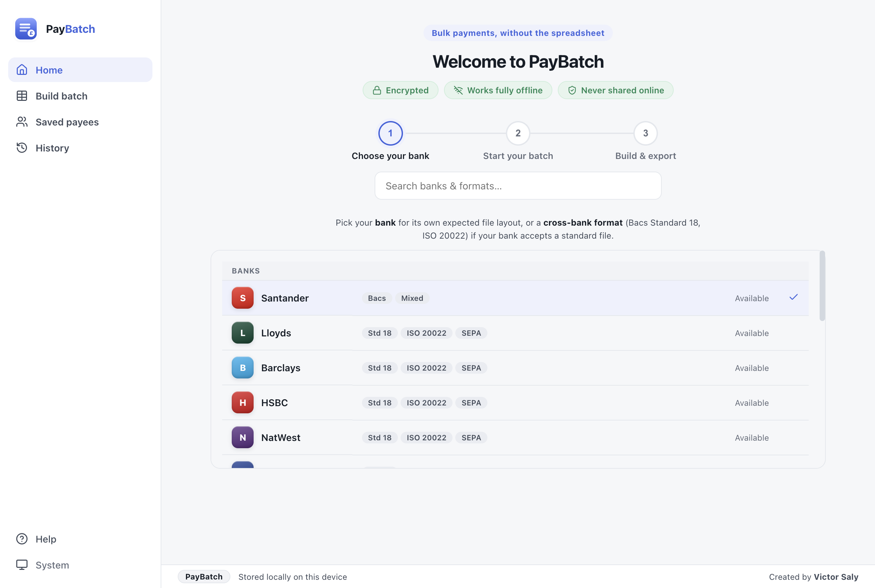This screenshot has width=875, height=588.
Task: Click Lloyds ISO 20022 tag
Action: click(426, 333)
